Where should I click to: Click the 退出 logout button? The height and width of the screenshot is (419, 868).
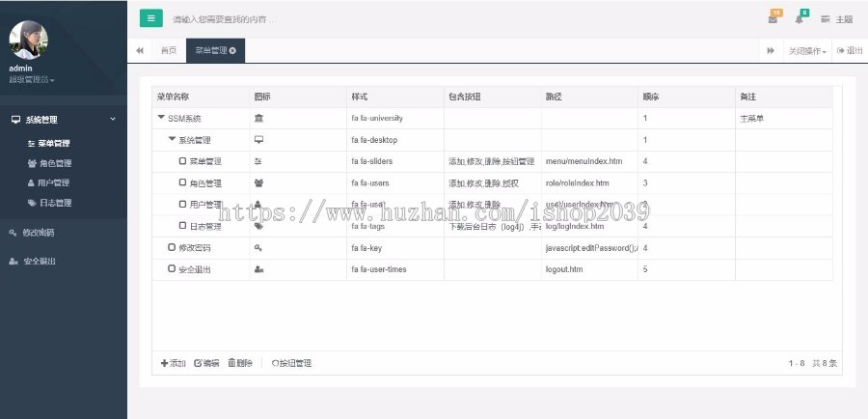click(x=850, y=50)
